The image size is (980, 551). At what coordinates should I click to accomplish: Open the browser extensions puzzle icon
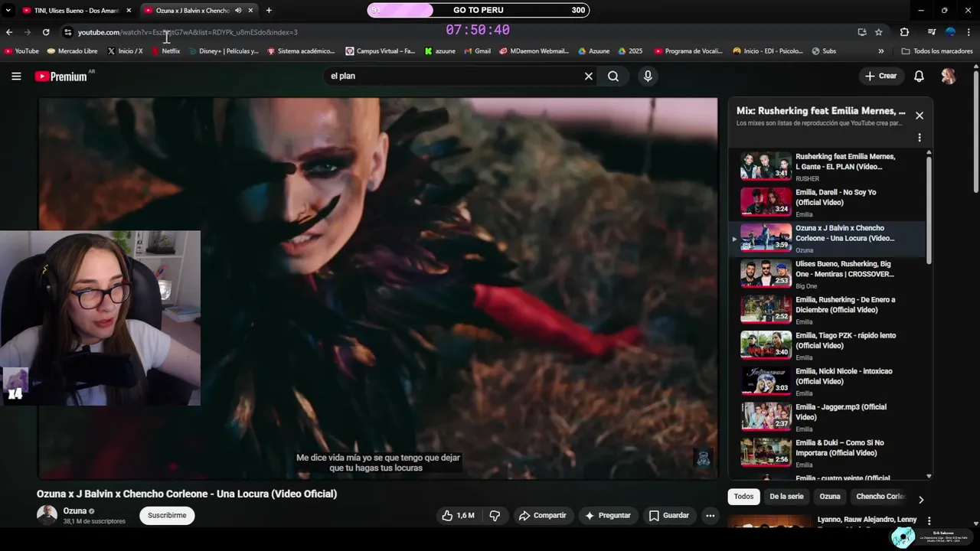point(904,32)
